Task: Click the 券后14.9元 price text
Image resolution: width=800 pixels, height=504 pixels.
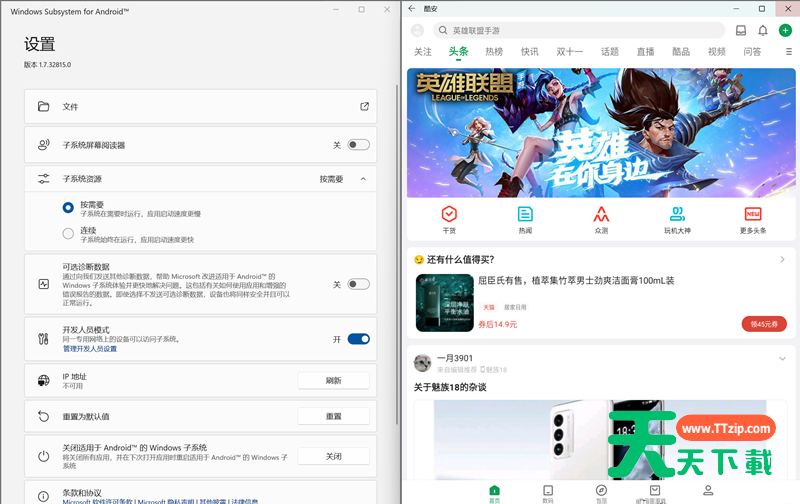Action: click(x=497, y=324)
